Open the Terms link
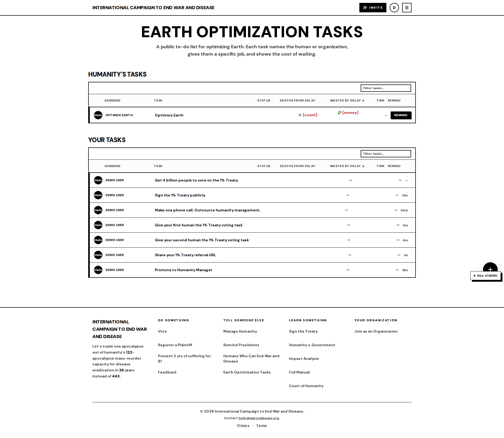This screenshot has width=504, height=438. (x=261, y=425)
